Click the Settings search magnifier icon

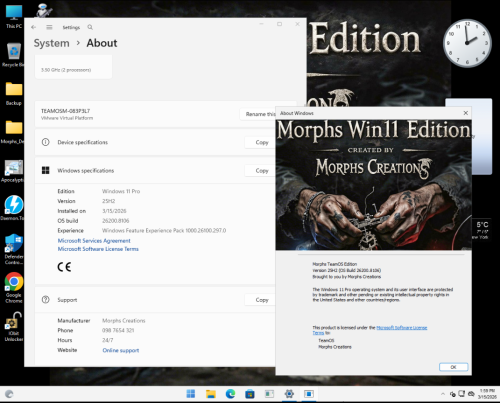tap(90, 27)
